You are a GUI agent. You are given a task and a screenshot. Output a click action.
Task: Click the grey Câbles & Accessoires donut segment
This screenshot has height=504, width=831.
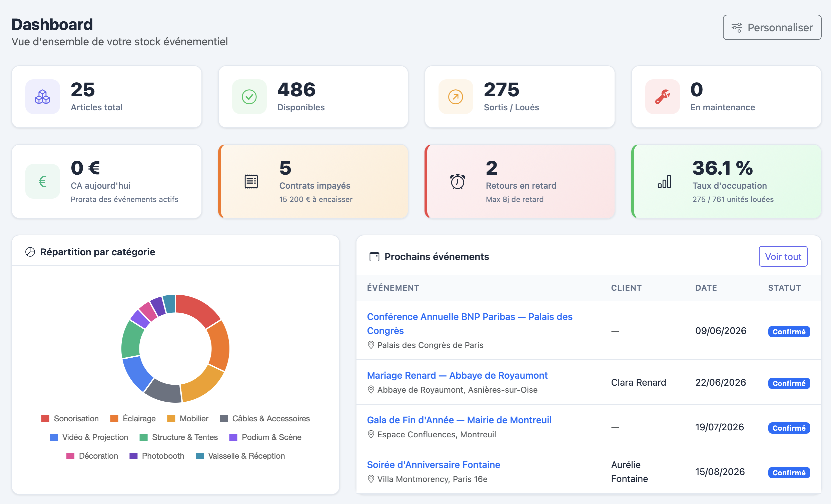coord(164,392)
